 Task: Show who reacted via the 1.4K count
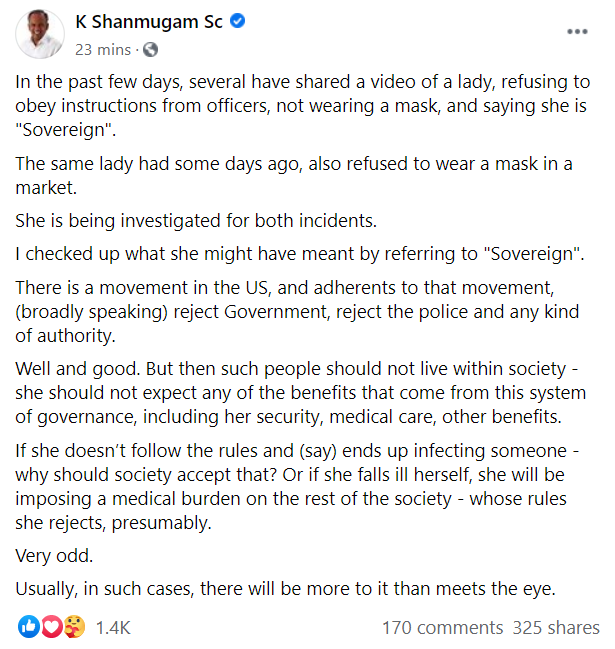click(113, 628)
